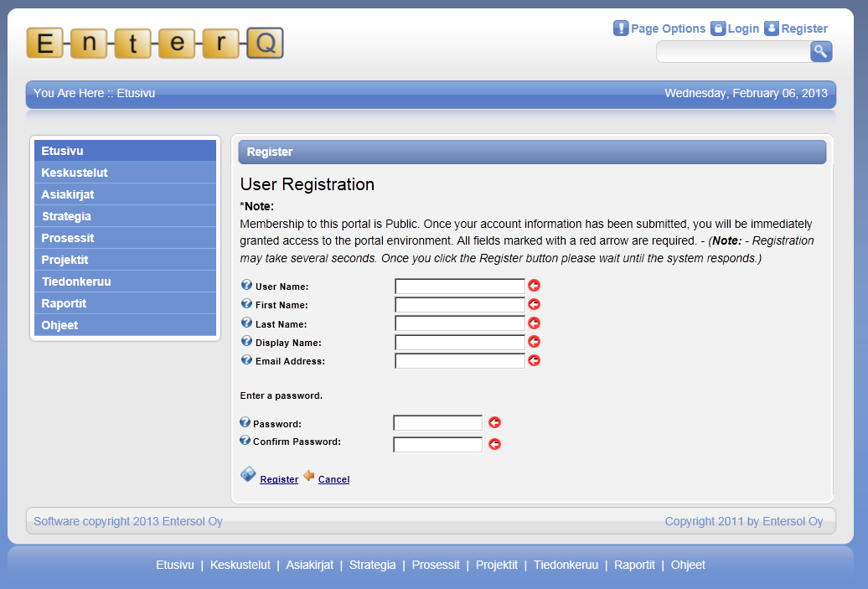Open Tiedonkeruu in the sidebar menu
The height and width of the screenshot is (589, 868).
pos(125,282)
